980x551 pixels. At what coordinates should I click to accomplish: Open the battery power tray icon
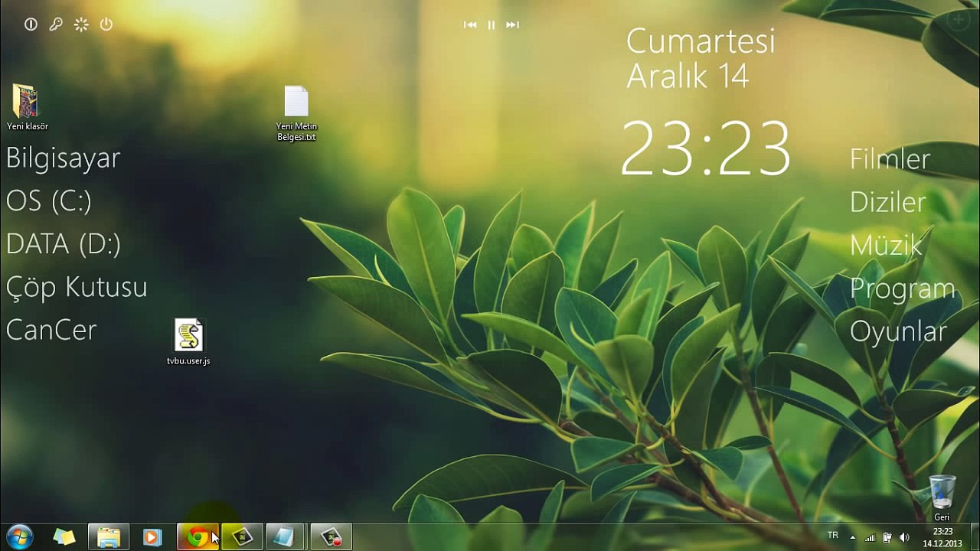tap(887, 537)
